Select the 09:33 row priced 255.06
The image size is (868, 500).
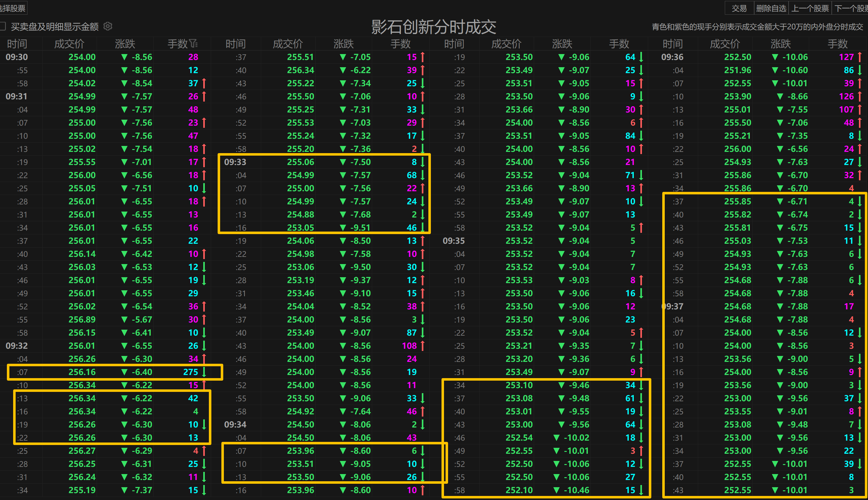click(300, 162)
